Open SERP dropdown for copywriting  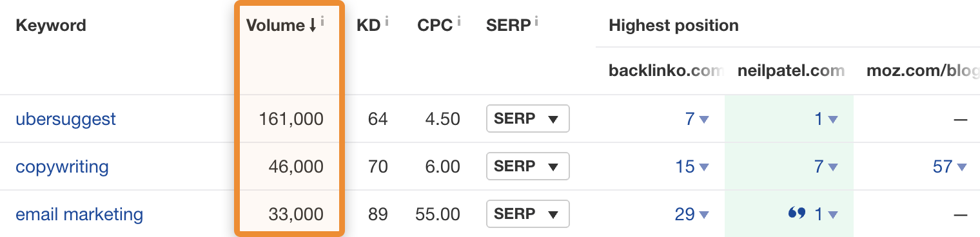pos(527,166)
